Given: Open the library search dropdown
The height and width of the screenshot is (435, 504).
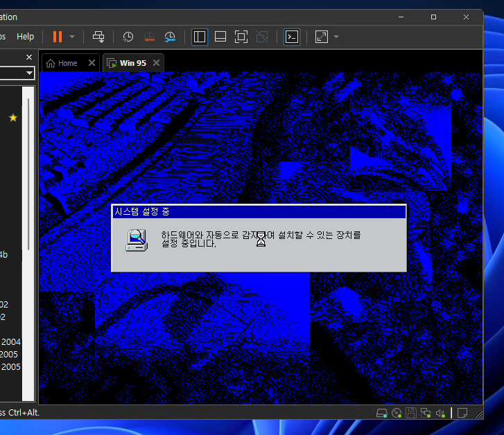Looking at the screenshot, I should tap(29, 73).
